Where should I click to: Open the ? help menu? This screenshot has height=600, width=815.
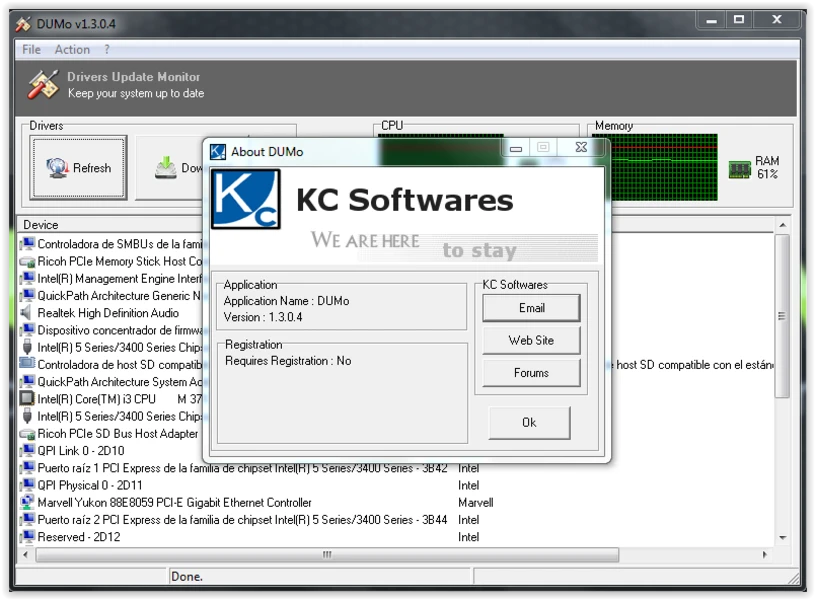point(107,49)
